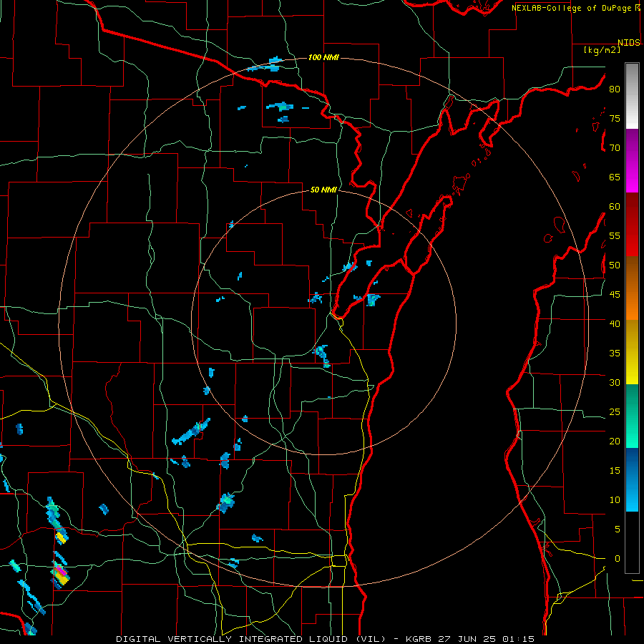Image resolution: width=644 pixels, height=644 pixels.
Task: Select the yellow segment of the color bar
Action: [x=632, y=352]
